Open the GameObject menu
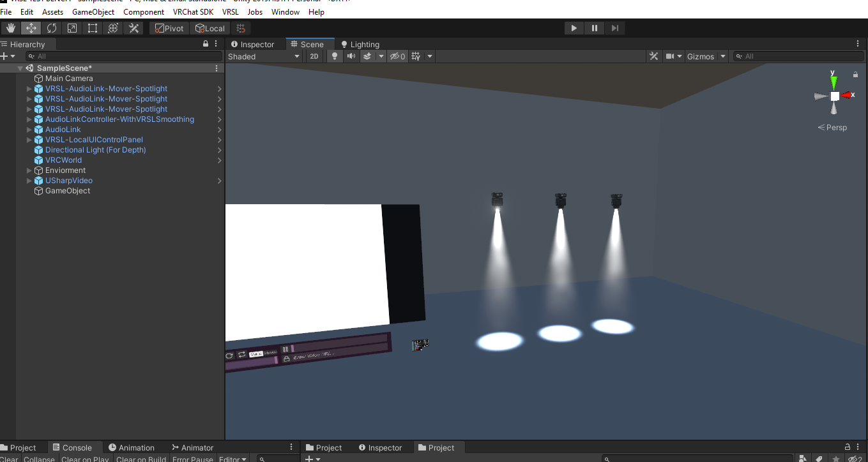 (93, 12)
